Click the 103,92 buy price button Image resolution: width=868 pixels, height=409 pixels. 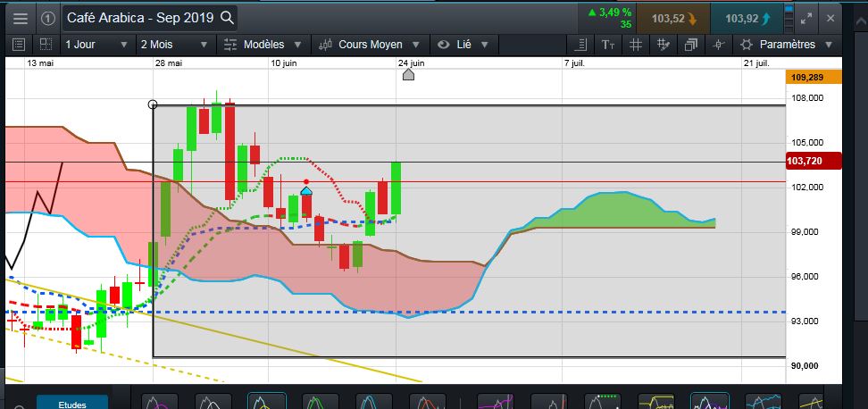coord(747,18)
